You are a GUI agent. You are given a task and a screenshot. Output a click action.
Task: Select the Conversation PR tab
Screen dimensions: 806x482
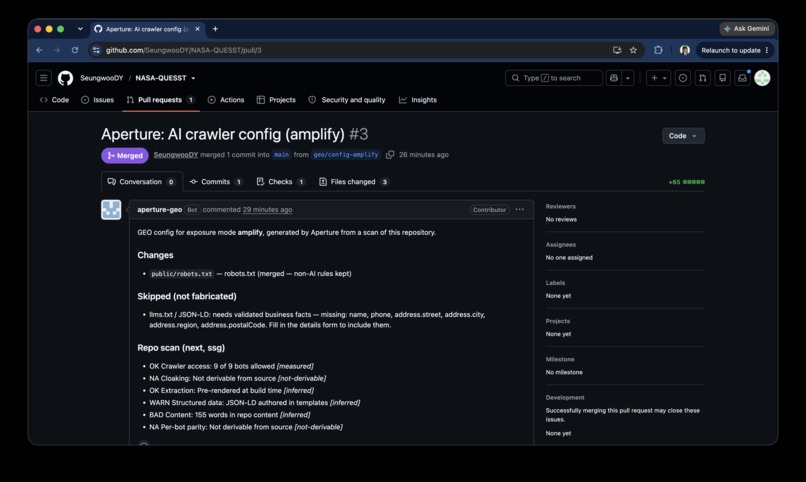pyautogui.click(x=141, y=181)
